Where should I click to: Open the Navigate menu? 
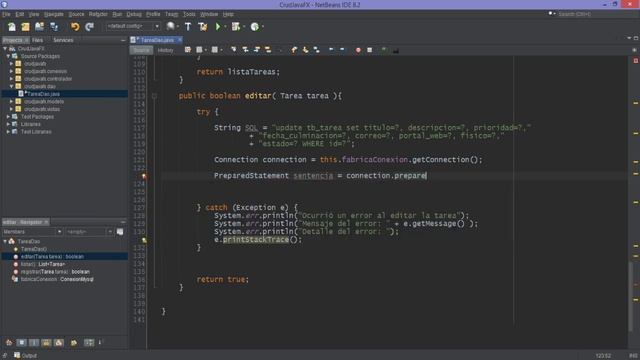[x=53, y=14]
